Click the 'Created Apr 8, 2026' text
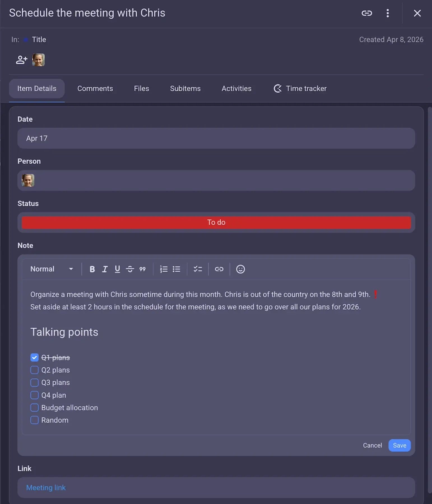The height and width of the screenshot is (504, 432). (391, 39)
